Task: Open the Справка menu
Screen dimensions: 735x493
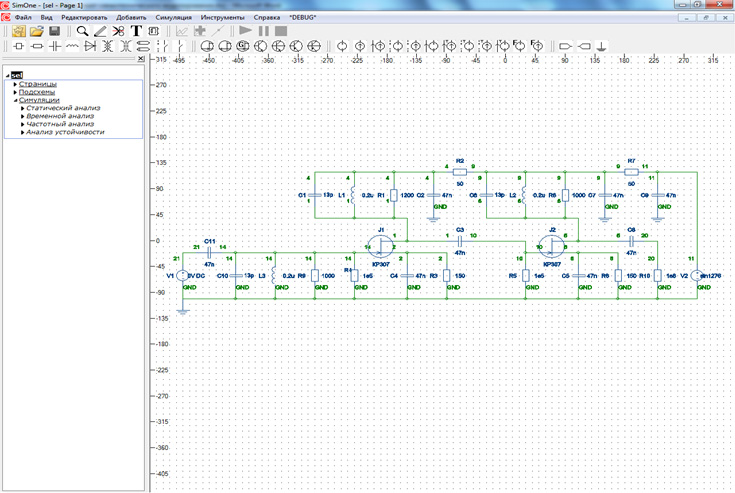Action: [267, 17]
